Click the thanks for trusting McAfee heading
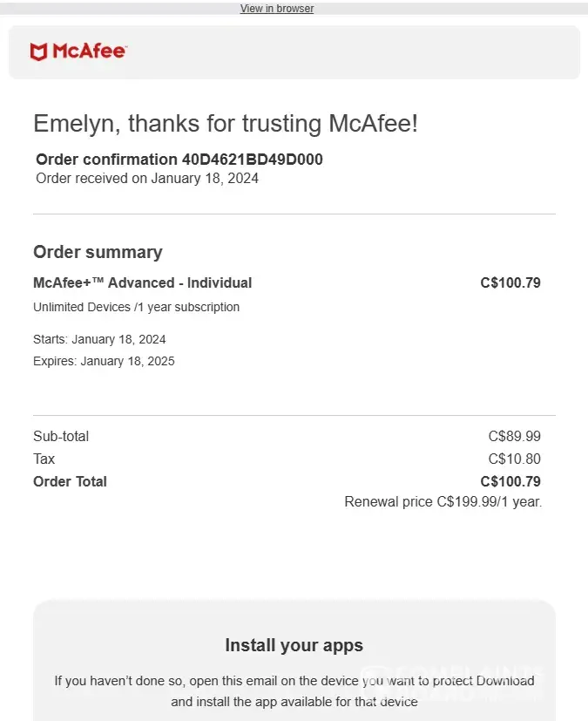 tap(226, 124)
